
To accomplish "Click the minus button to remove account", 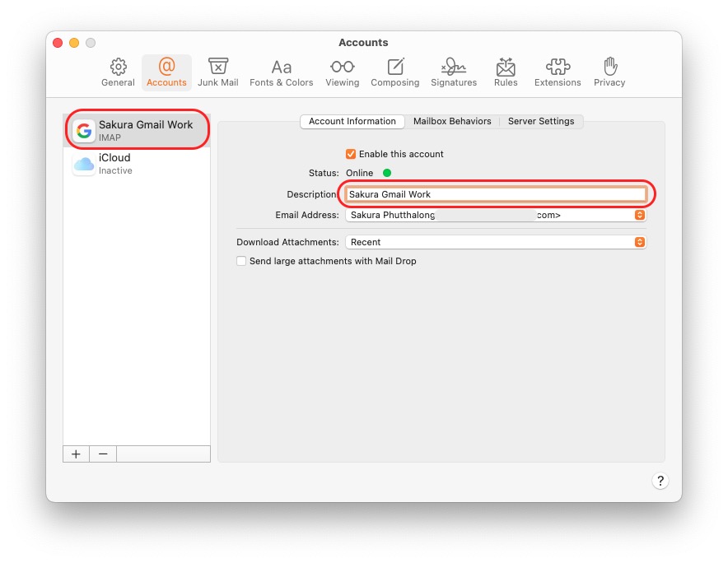I will [103, 454].
